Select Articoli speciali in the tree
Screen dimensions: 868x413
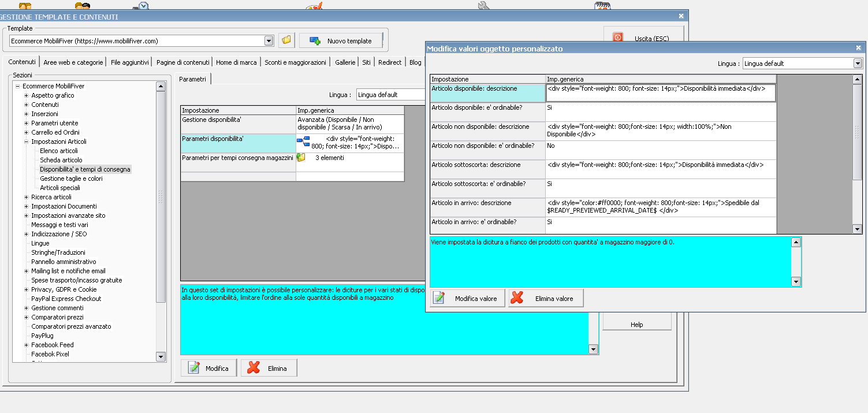pyautogui.click(x=60, y=188)
